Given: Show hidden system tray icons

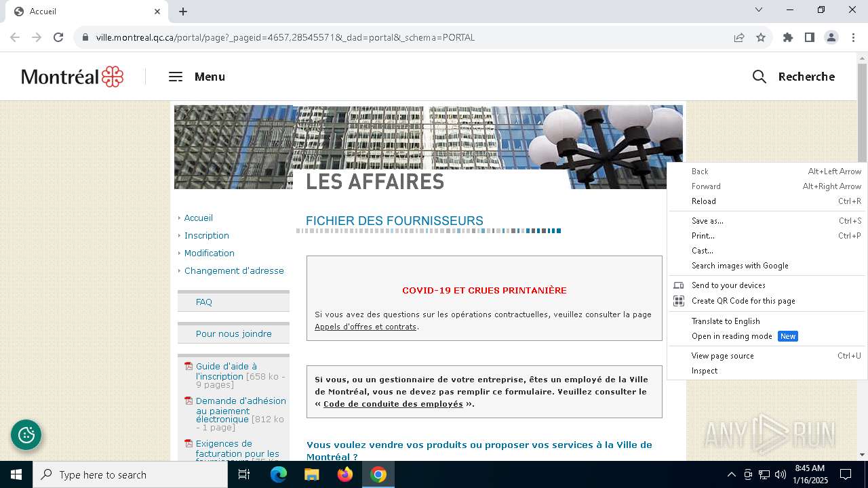Looking at the screenshot, I should (731, 474).
